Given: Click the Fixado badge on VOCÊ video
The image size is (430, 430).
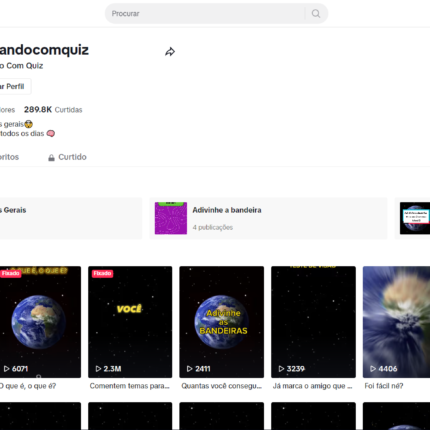Looking at the screenshot, I should pos(102,274).
